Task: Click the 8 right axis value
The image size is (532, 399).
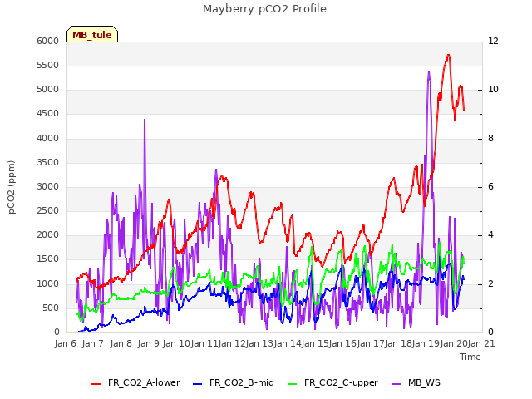Action: 490,139
